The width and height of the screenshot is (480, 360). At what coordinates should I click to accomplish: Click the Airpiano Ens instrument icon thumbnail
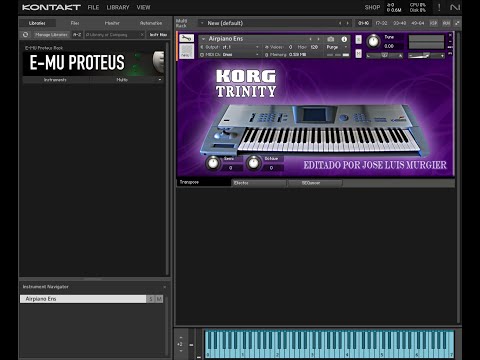click(x=186, y=52)
